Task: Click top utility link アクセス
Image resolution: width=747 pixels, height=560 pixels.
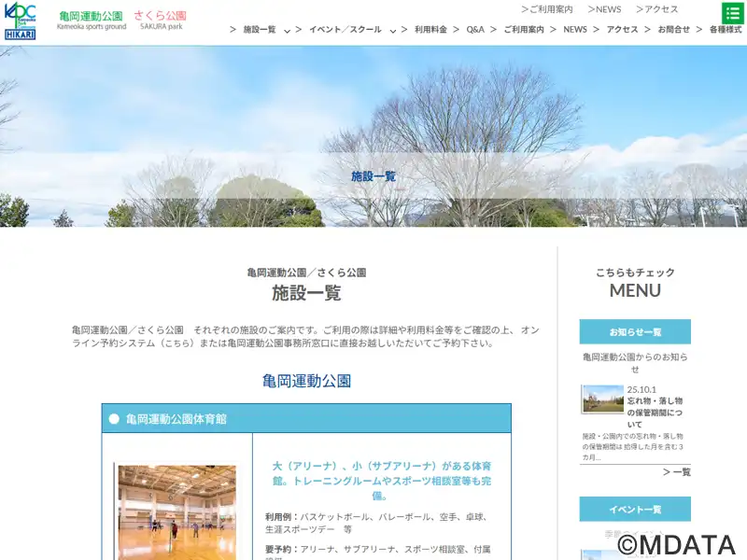Action: [656, 9]
